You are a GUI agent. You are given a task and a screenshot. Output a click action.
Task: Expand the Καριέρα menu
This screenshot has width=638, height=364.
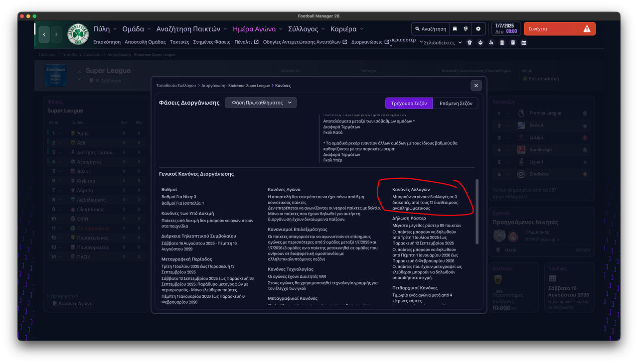point(347,29)
